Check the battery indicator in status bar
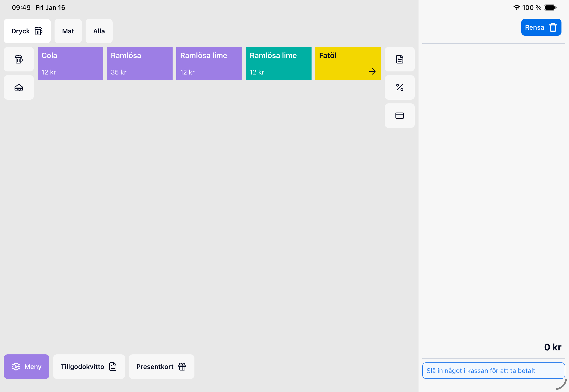569x392 pixels. point(550,8)
